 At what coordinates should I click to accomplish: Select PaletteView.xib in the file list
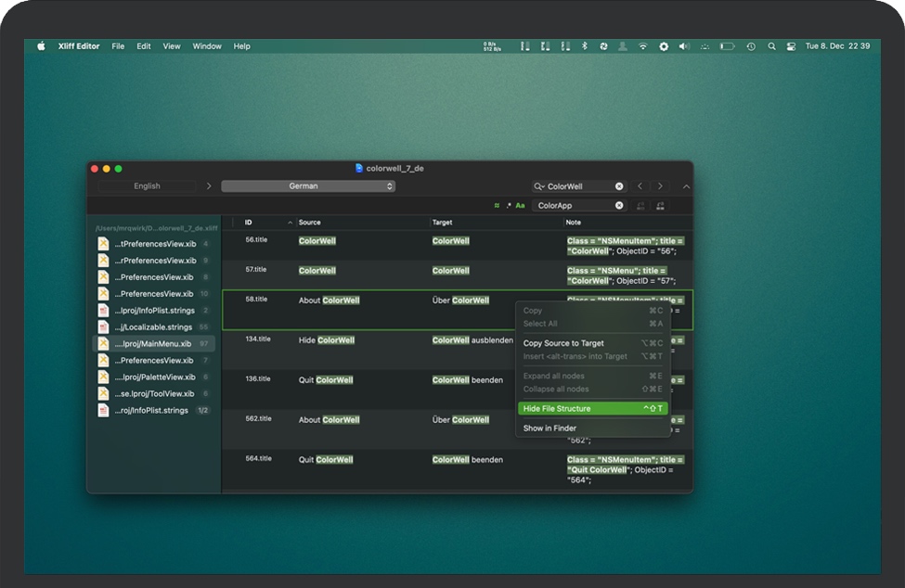pos(154,377)
